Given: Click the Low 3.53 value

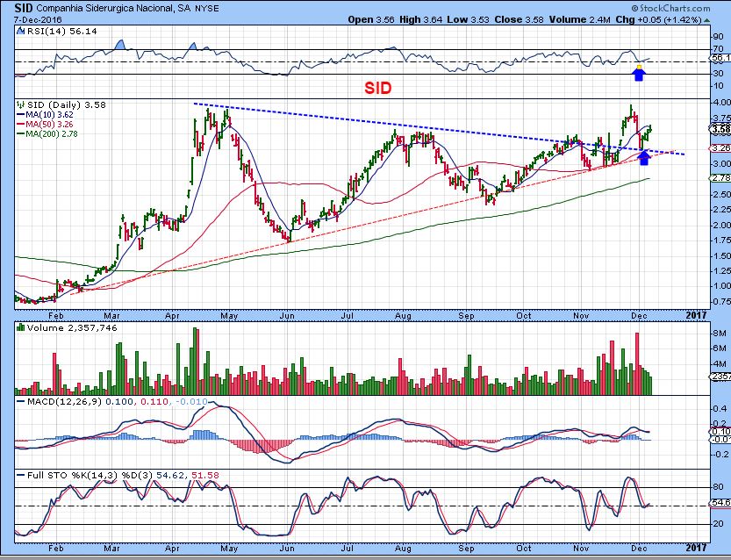Looking at the screenshot, I should click(469, 19).
